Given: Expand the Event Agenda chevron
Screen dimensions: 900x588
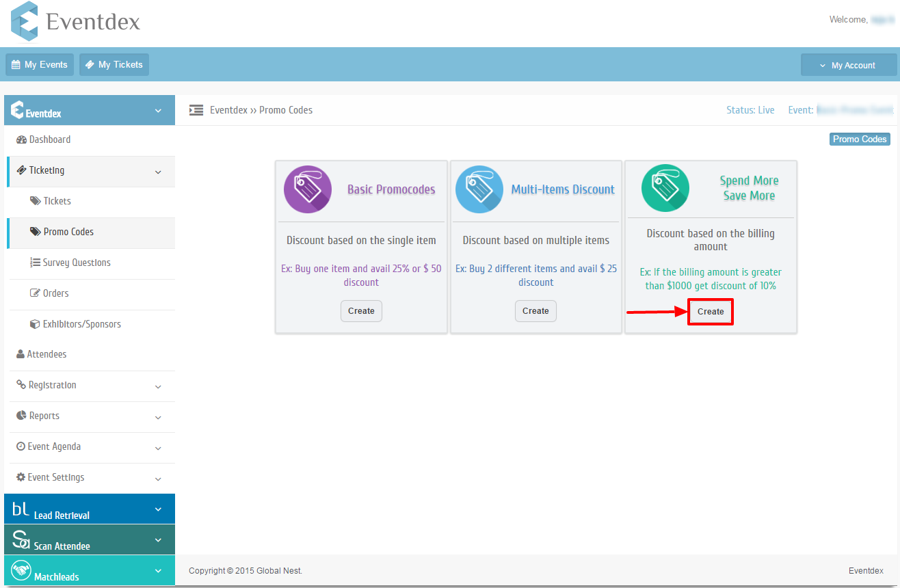Looking at the screenshot, I should pos(158,449).
